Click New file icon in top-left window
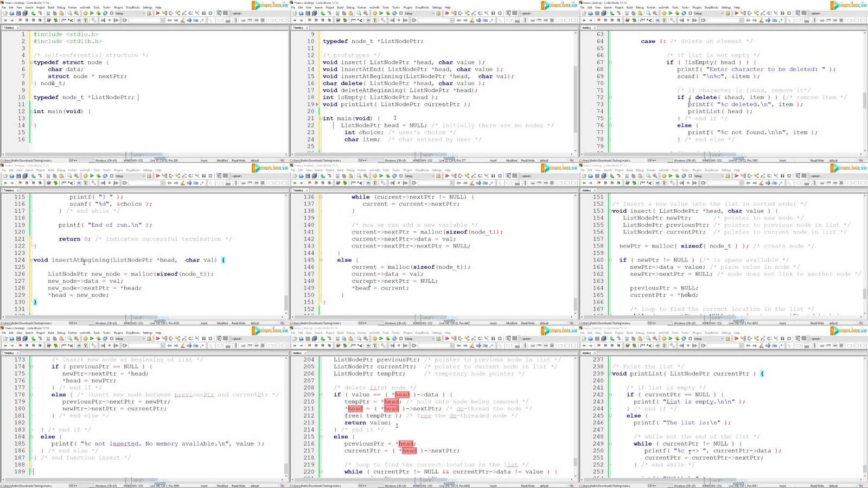This screenshot has height=488, width=868. pyautogui.click(x=5, y=13)
